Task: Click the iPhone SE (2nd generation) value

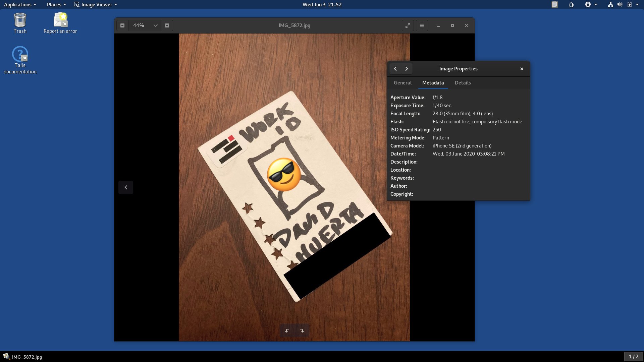Action: coord(462,146)
